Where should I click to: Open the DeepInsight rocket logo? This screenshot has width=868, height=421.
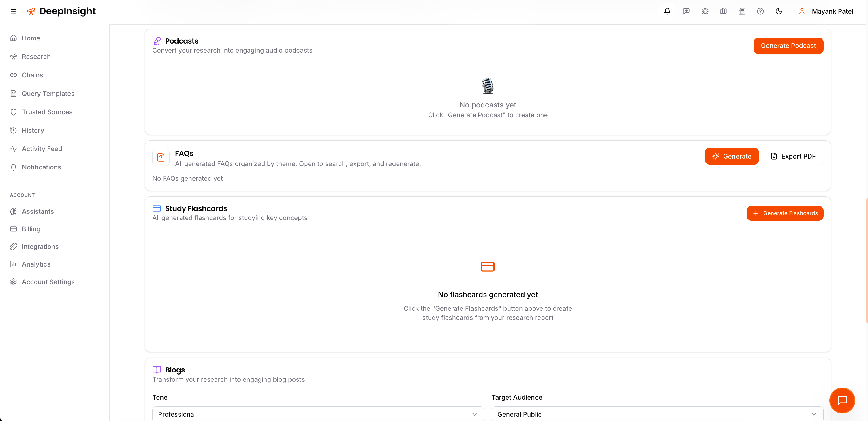click(x=31, y=11)
